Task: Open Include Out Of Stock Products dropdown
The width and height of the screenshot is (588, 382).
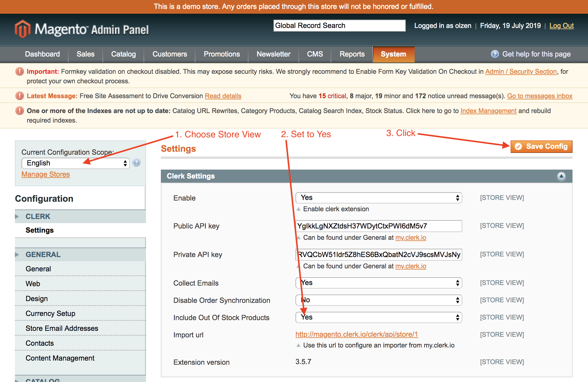Action: [378, 317]
